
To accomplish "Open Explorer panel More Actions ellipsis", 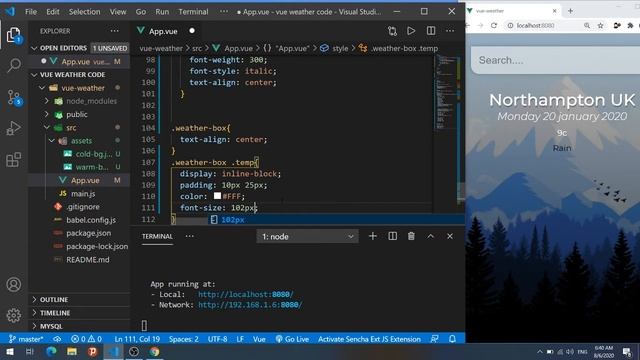I will [115, 31].
